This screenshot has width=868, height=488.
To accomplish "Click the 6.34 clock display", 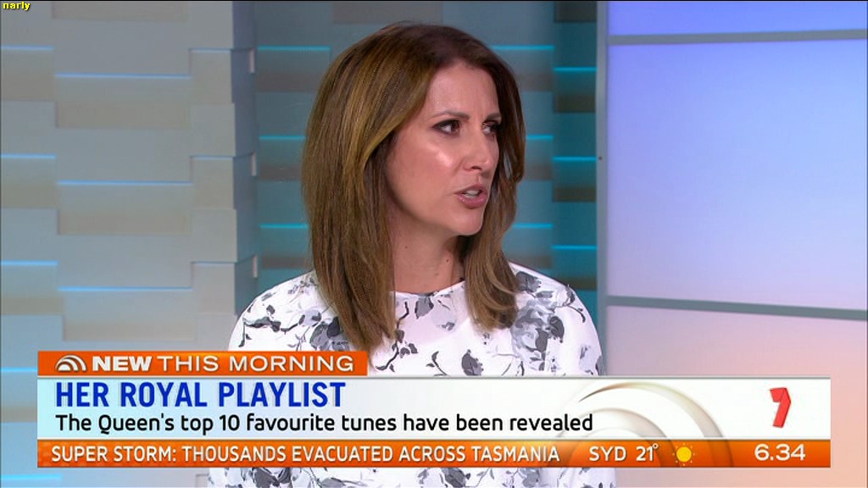I will pyautogui.click(x=779, y=453).
